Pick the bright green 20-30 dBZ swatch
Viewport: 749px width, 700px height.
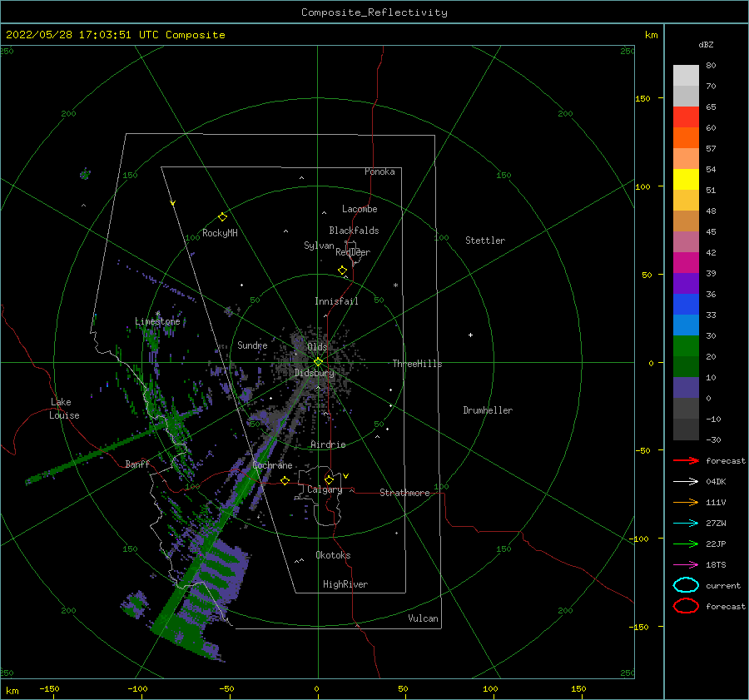pyautogui.click(x=686, y=346)
